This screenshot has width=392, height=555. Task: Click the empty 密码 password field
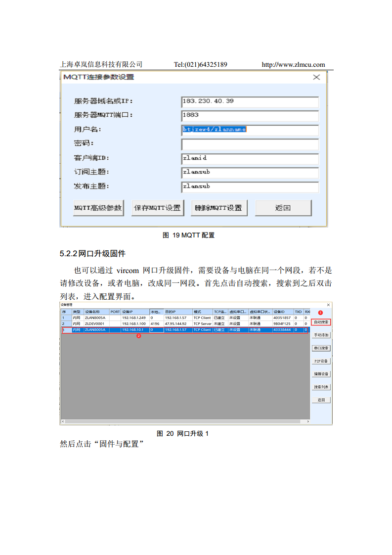pyautogui.click(x=250, y=144)
